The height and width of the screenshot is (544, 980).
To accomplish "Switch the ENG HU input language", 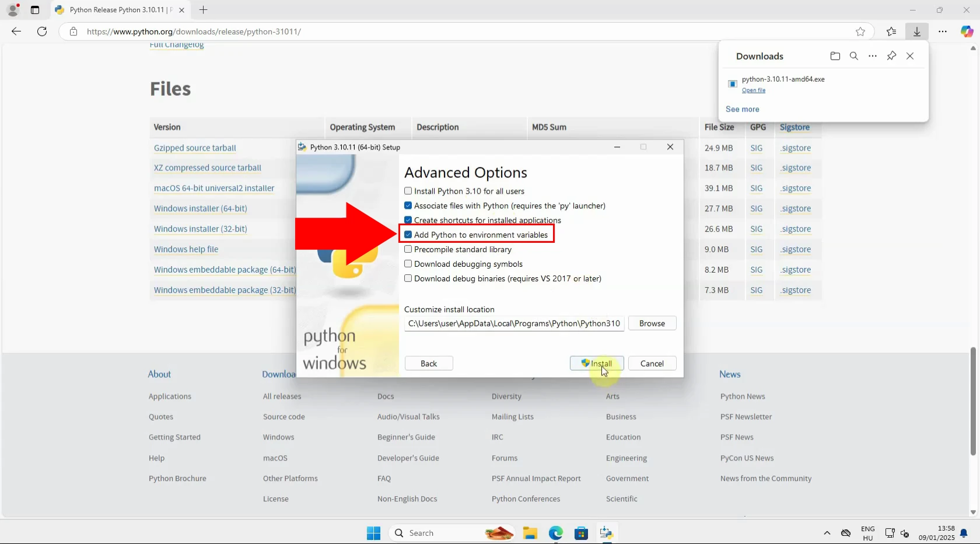I will click(x=868, y=533).
